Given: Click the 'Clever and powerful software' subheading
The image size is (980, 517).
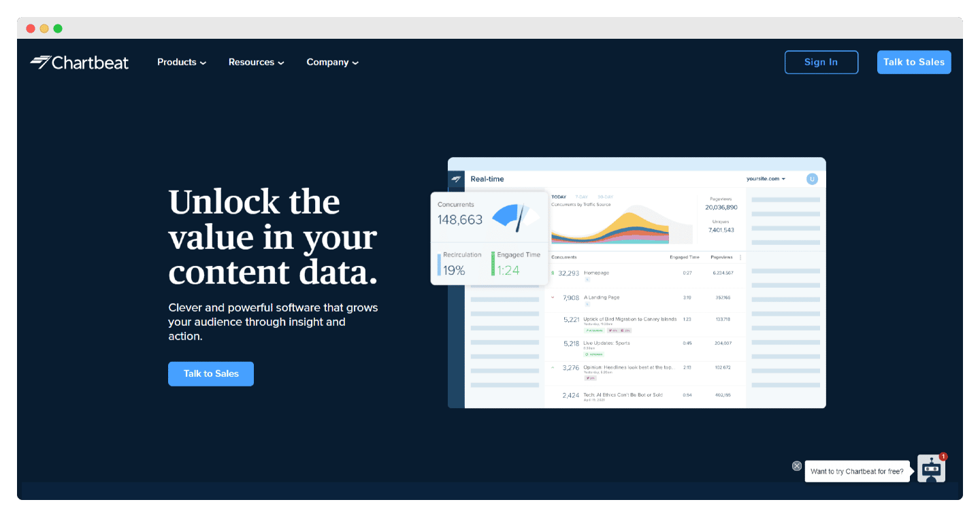Looking at the screenshot, I should (x=273, y=322).
